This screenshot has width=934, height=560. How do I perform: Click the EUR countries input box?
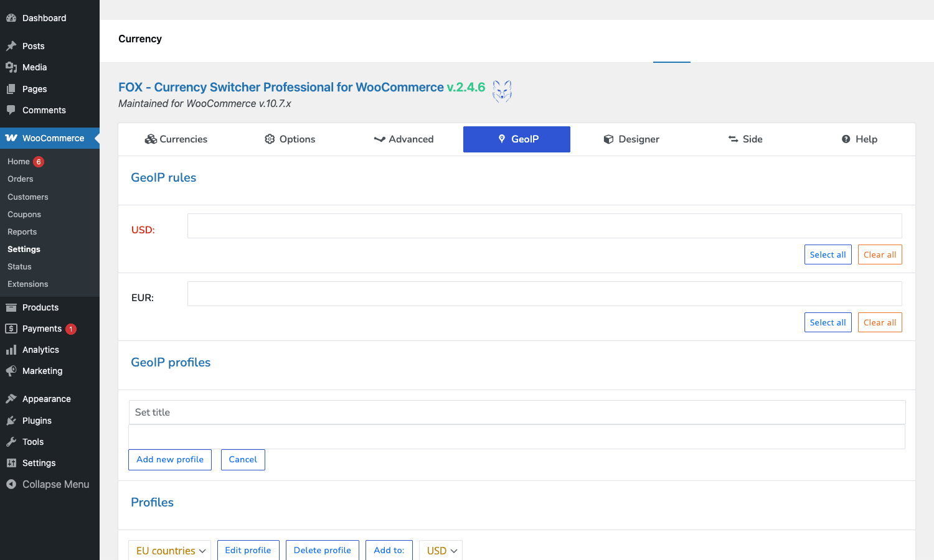click(544, 294)
